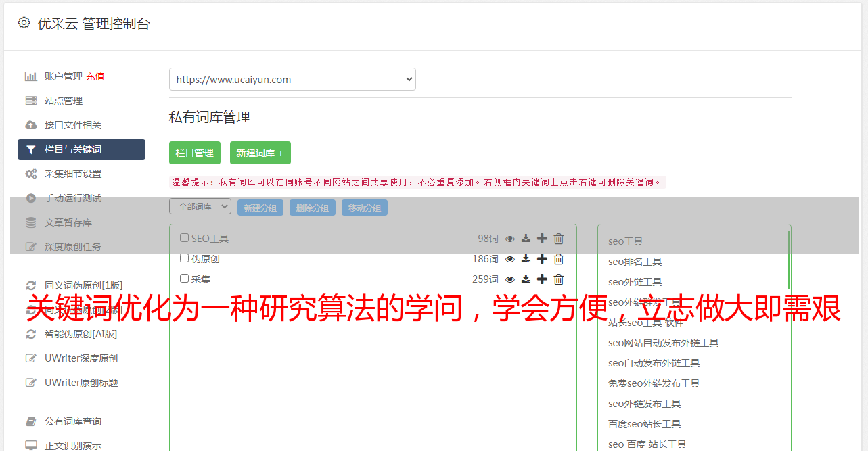This screenshot has height=451, width=868.
Task: Click the edit icon for 深度原创任务
Action: click(31, 247)
